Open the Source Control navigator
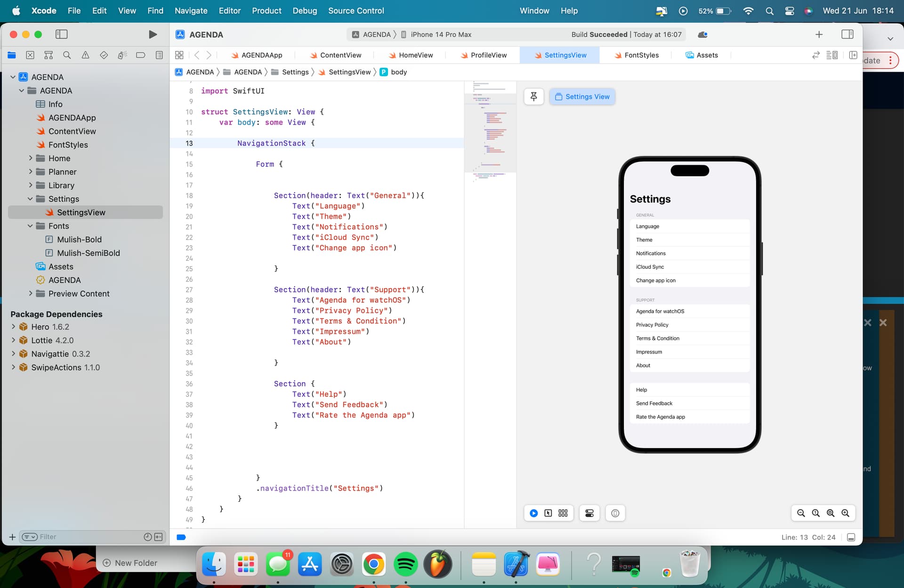 click(x=30, y=55)
